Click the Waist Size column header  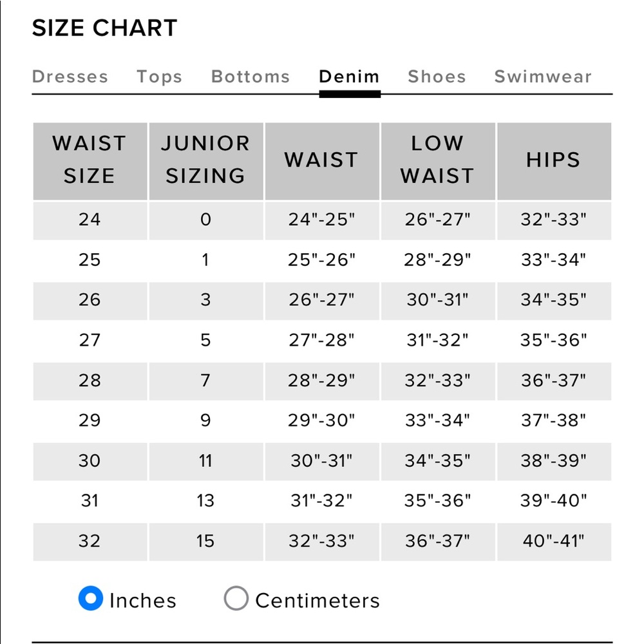pyautogui.click(x=90, y=160)
